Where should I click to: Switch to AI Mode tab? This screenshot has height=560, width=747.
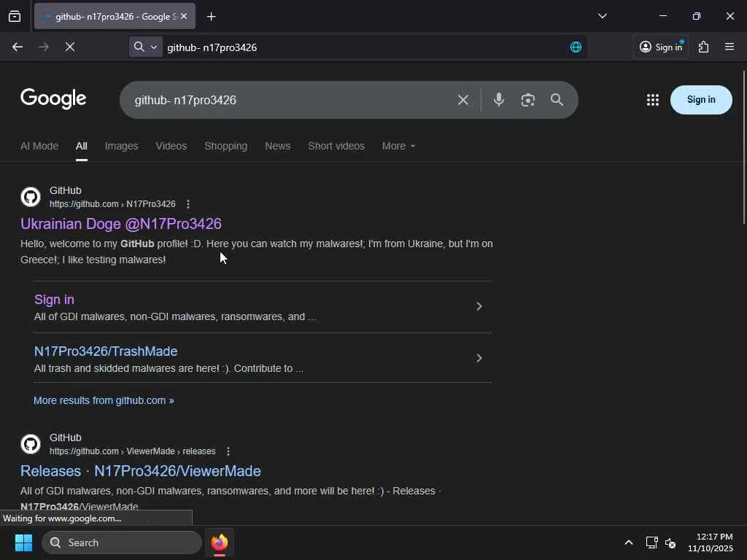[x=39, y=146]
